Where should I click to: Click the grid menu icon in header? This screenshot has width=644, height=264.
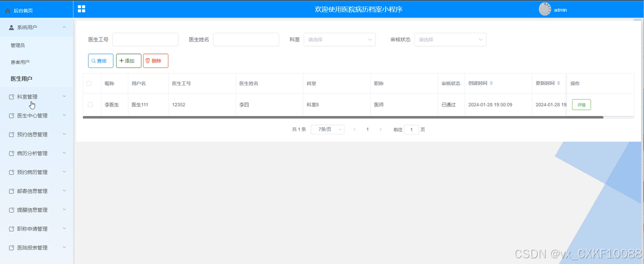(x=81, y=9)
